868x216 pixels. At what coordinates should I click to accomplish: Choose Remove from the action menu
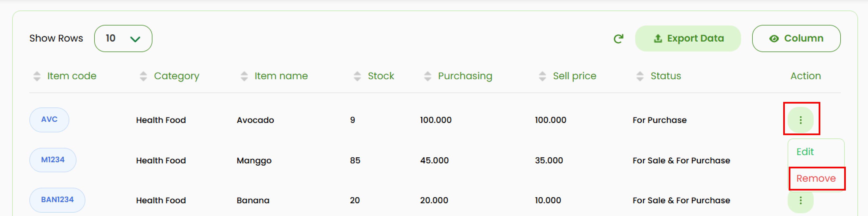click(816, 178)
